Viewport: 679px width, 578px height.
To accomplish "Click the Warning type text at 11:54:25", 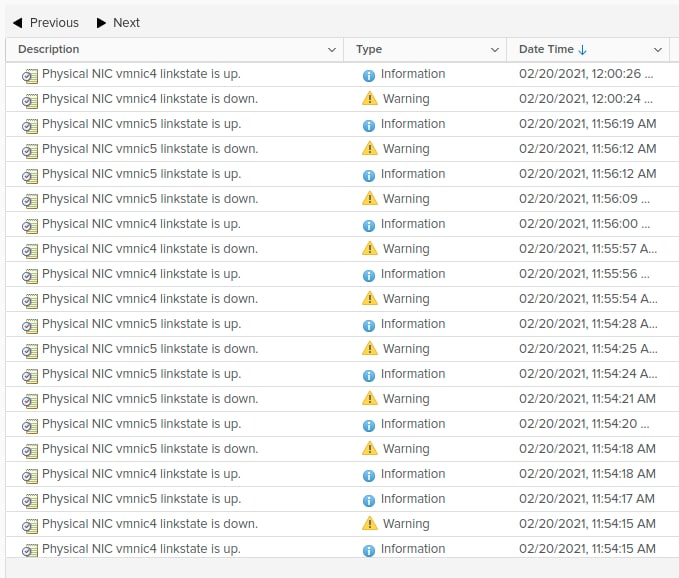I will coord(406,349).
